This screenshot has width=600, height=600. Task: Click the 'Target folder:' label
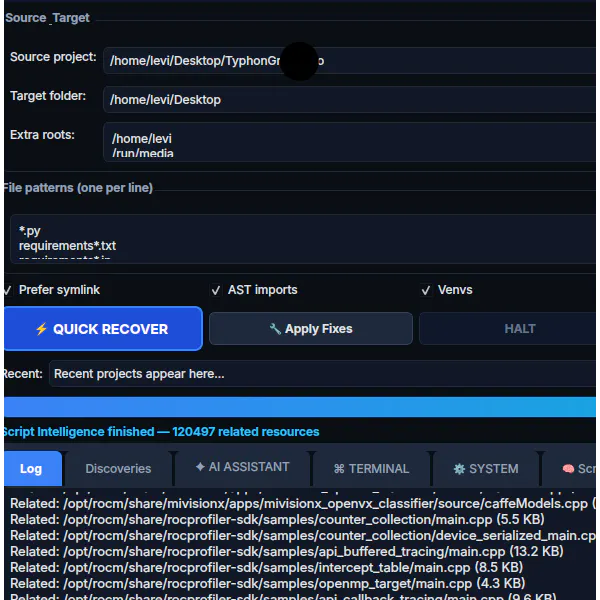coord(48,96)
